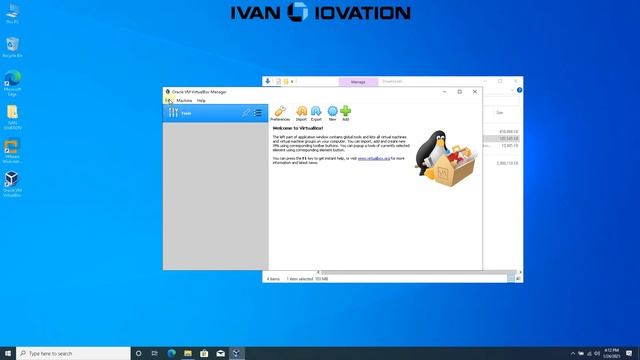Pin the Tools pane with pushpin icon
The width and height of the screenshot is (640, 360).
tap(246, 113)
